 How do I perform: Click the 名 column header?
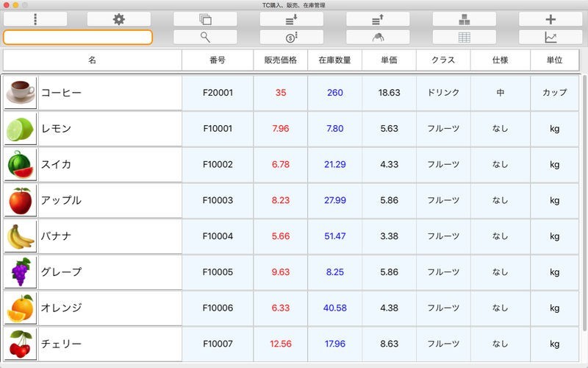[92, 60]
